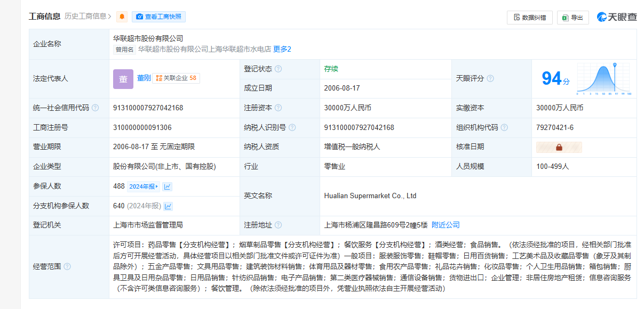Click the 曾用名 tag
644x309 pixels.
(124, 50)
